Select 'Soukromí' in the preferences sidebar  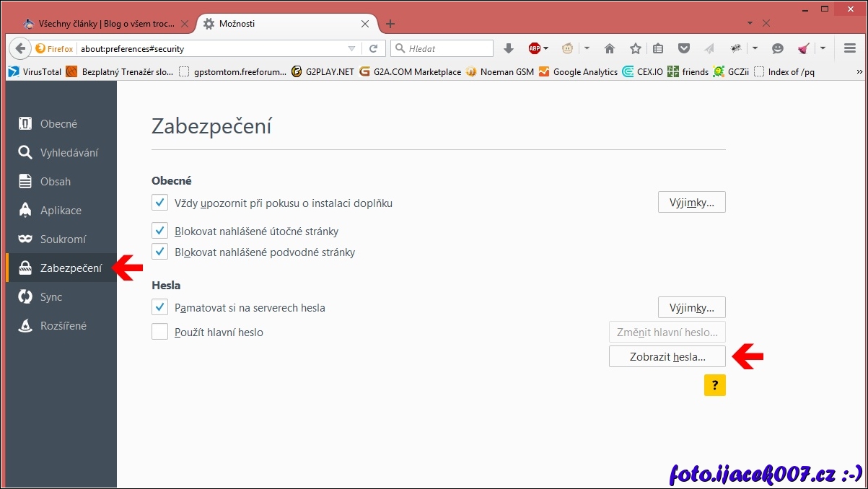click(63, 239)
